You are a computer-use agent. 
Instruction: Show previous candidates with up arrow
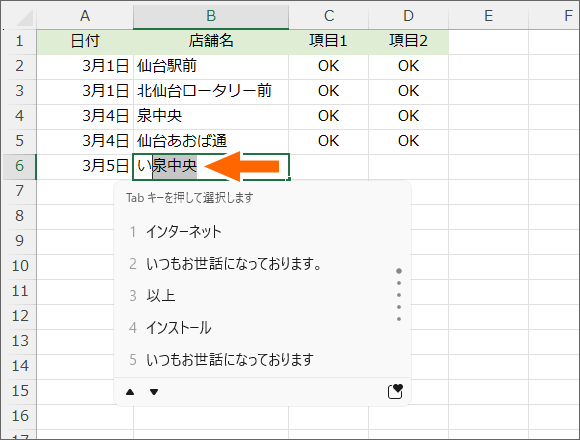click(130, 392)
